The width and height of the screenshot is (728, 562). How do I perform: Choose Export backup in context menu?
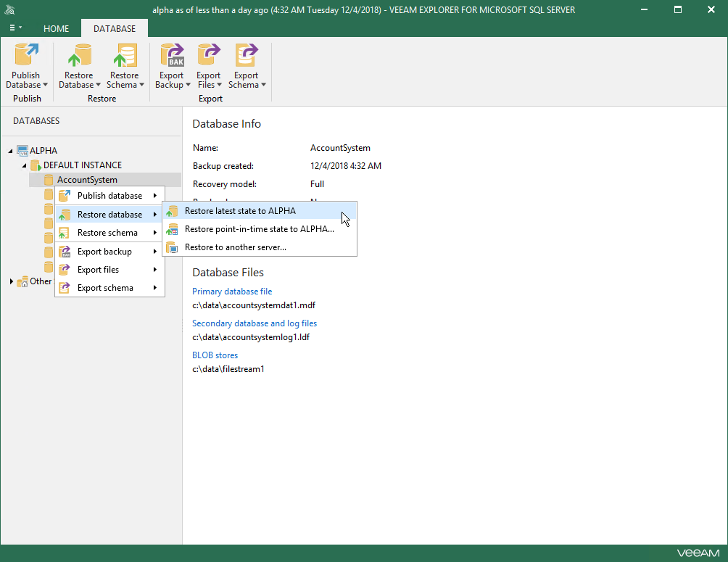coord(110,252)
